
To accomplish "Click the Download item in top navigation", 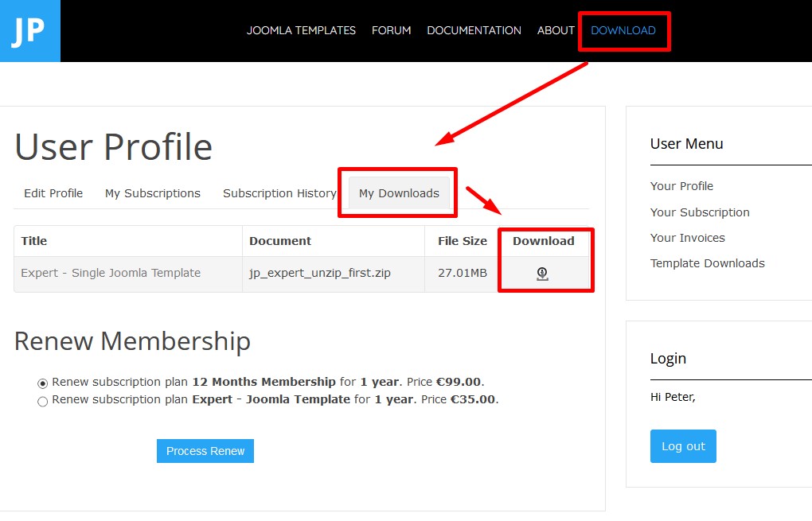I will point(623,30).
